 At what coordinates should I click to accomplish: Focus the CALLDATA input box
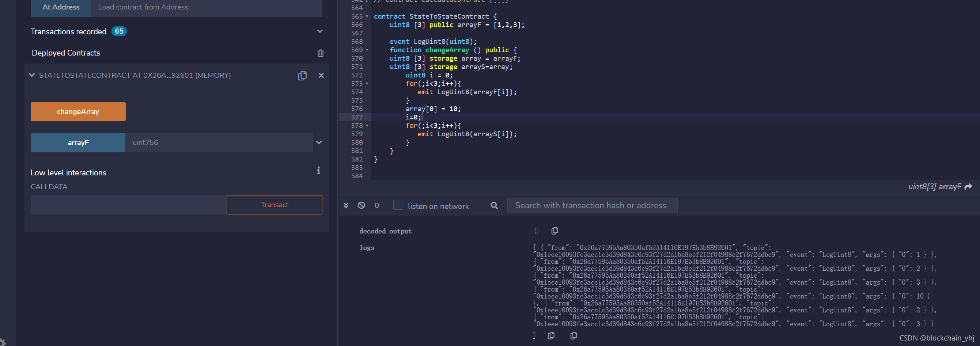pos(129,205)
